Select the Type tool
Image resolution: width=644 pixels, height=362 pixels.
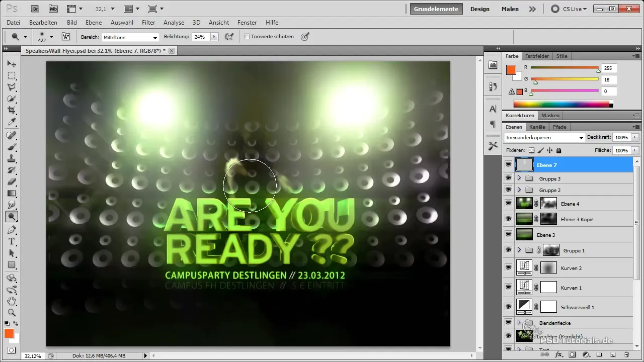tap(11, 241)
